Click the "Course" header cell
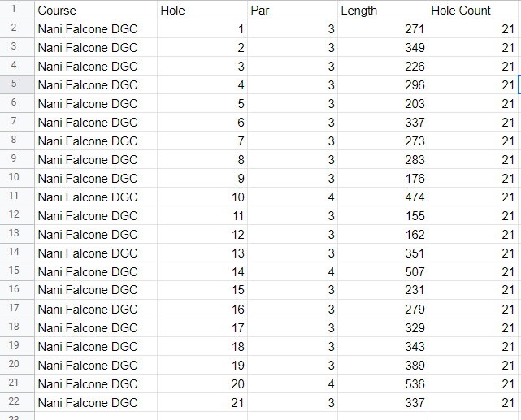This screenshot has height=420, width=521. 96,11
